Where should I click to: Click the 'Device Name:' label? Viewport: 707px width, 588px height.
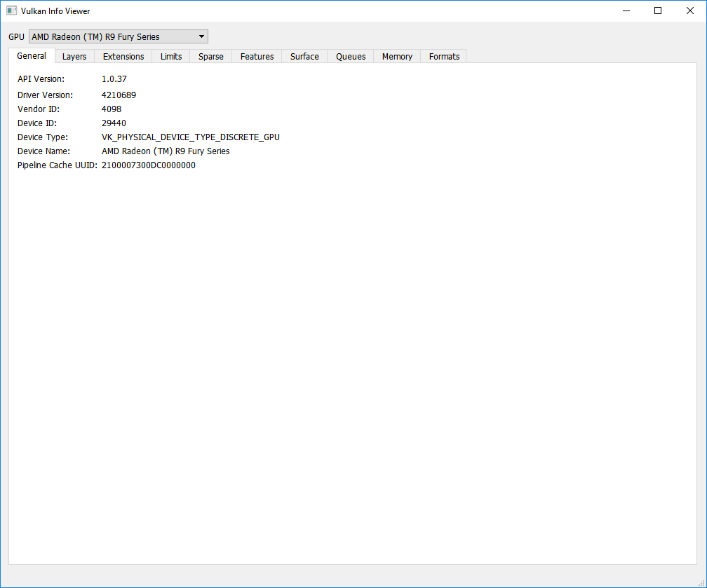click(x=43, y=151)
